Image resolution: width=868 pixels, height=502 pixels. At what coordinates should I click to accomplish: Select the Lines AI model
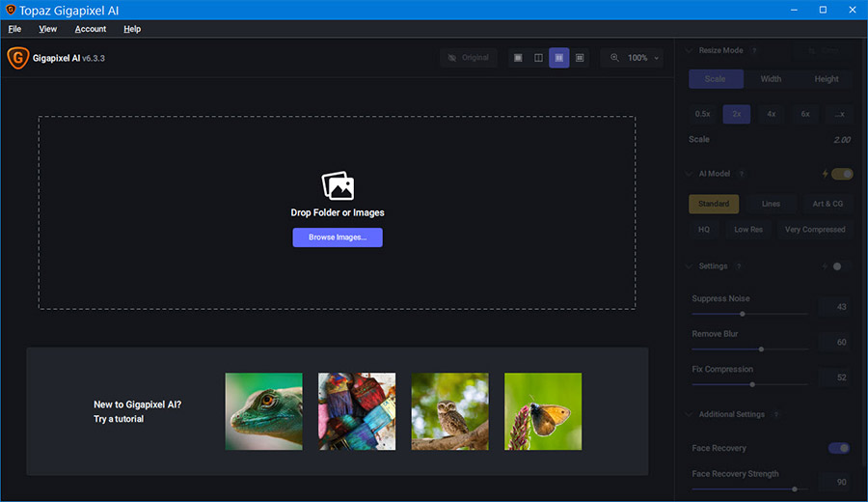pos(771,204)
